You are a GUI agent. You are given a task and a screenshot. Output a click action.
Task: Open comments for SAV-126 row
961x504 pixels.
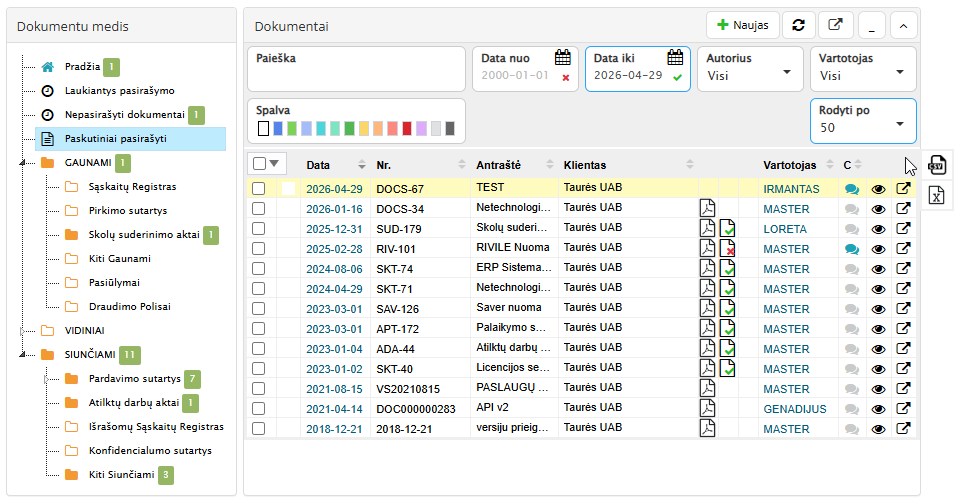click(851, 309)
